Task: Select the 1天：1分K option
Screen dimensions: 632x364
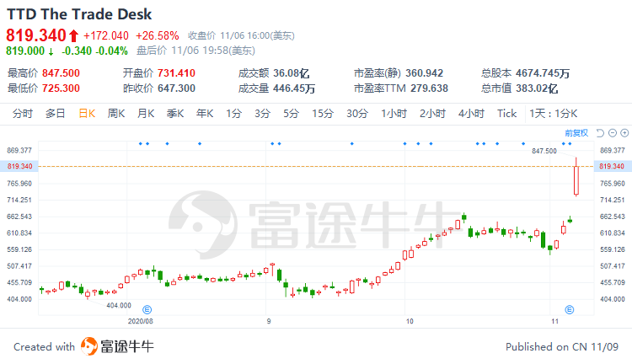Action: point(554,114)
